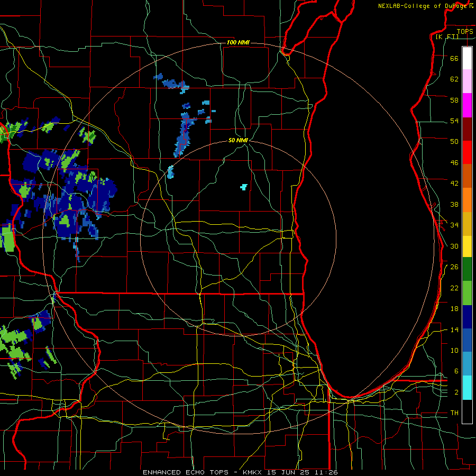Image resolution: width=476 pixels, height=476 pixels.
Task: Click the 'KMKX' radar site identifier
Action: pyautogui.click(x=253, y=472)
